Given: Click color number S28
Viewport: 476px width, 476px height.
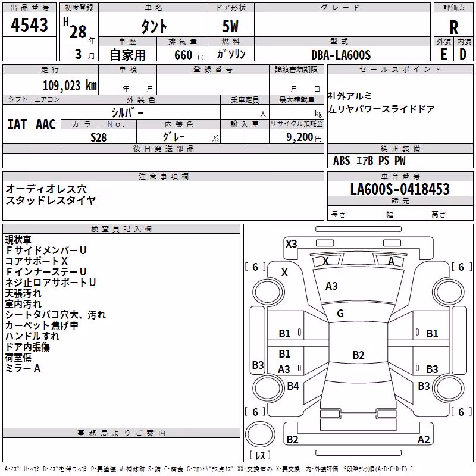Looking at the screenshot, I should [98, 137].
